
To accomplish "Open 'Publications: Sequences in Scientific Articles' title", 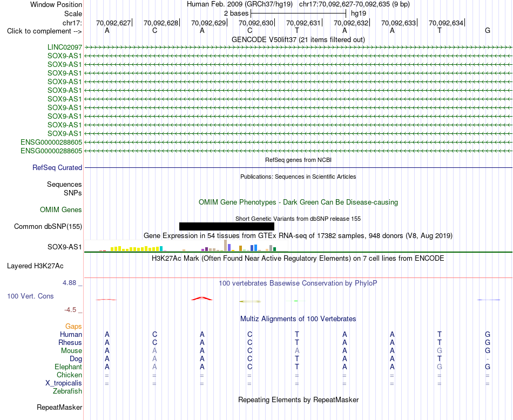I will click(298, 177).
